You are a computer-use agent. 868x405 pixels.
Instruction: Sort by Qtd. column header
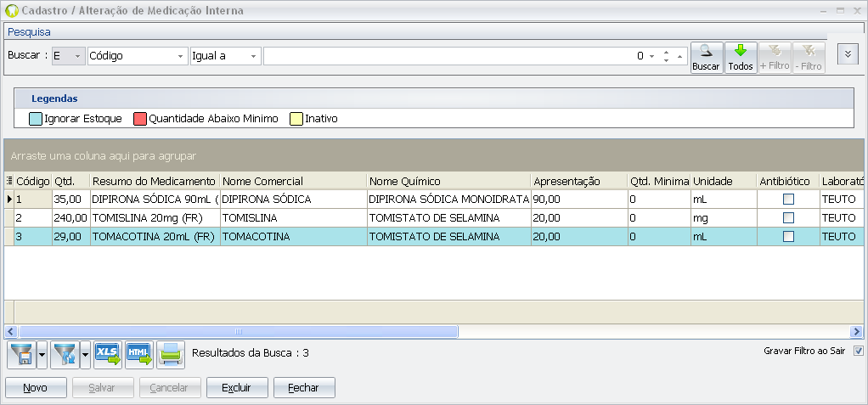(70, 181)
